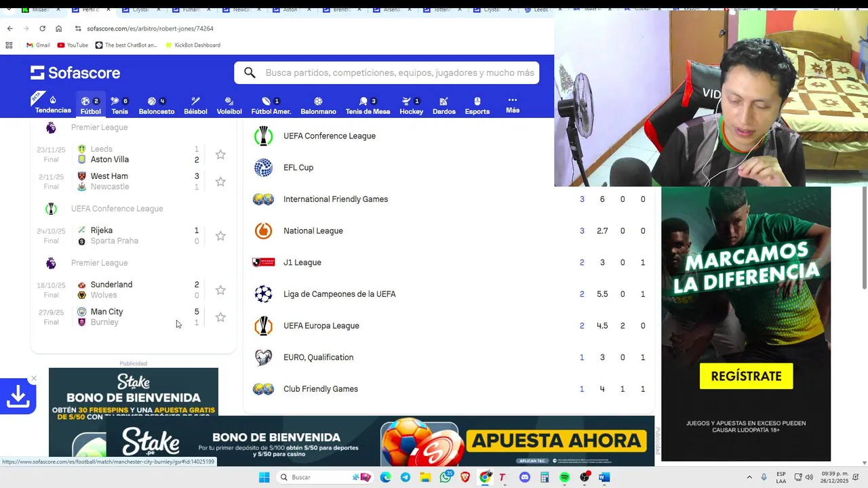Image resolution: width=868 pixels, height=488 pixels.
Task: Open Word from the taskbar
Action: [604, 477]
